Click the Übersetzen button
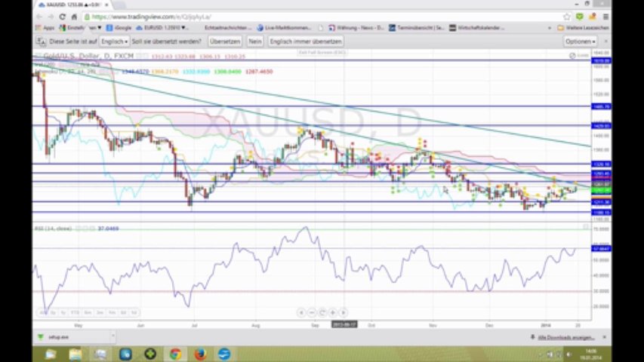644x362 pixels. (x=225, y=41)
